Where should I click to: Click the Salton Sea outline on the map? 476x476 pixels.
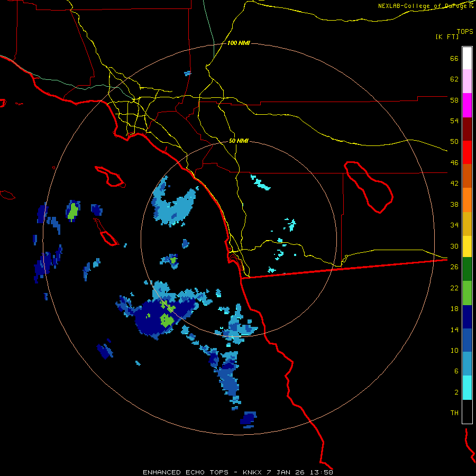click(x=369, y=187)
